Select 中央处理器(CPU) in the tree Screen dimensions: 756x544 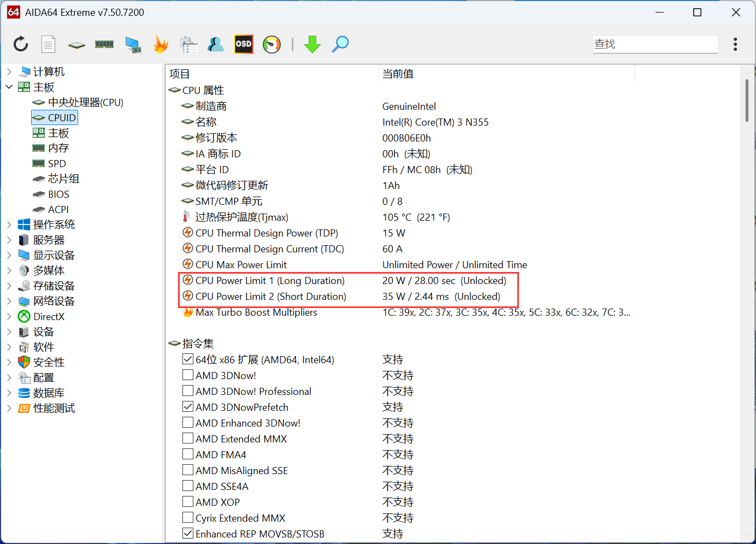(x=85, y=102)
